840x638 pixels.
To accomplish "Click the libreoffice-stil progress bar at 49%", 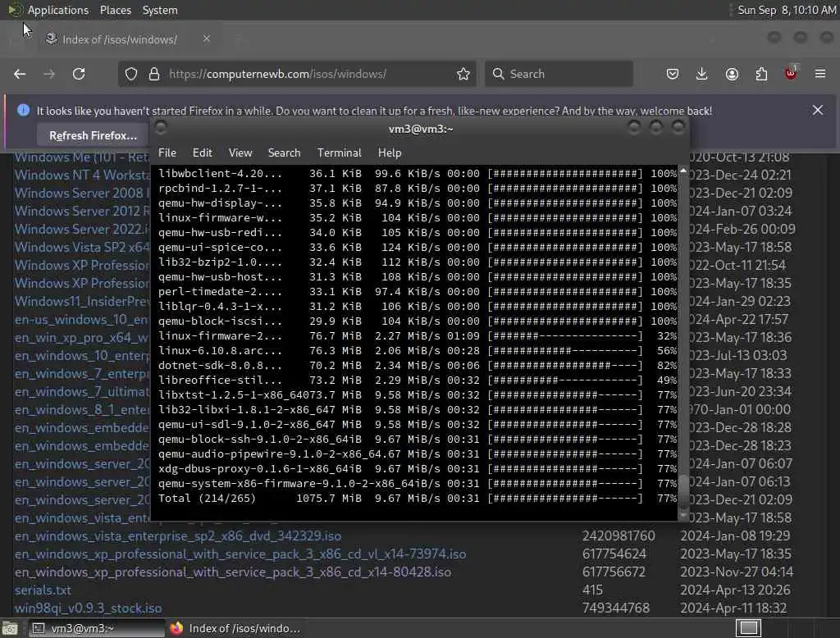I will point(564,381).
